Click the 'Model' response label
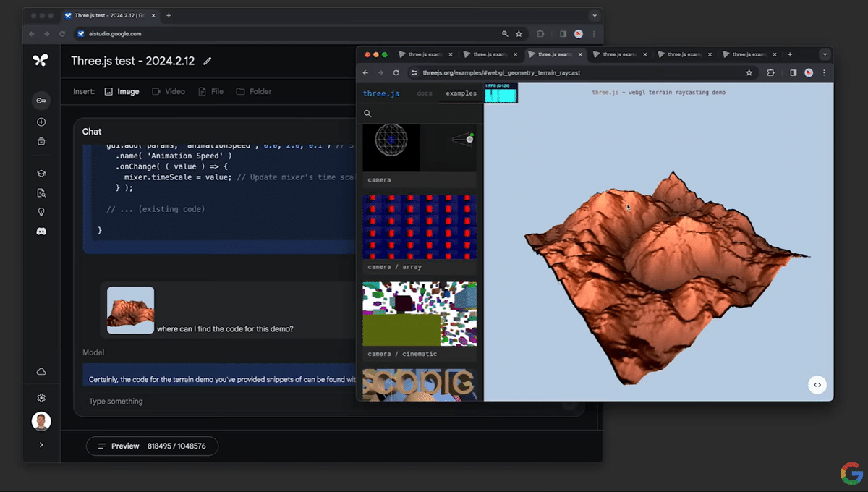The height and width of the screenshot is (492, 868). point(93,352)
